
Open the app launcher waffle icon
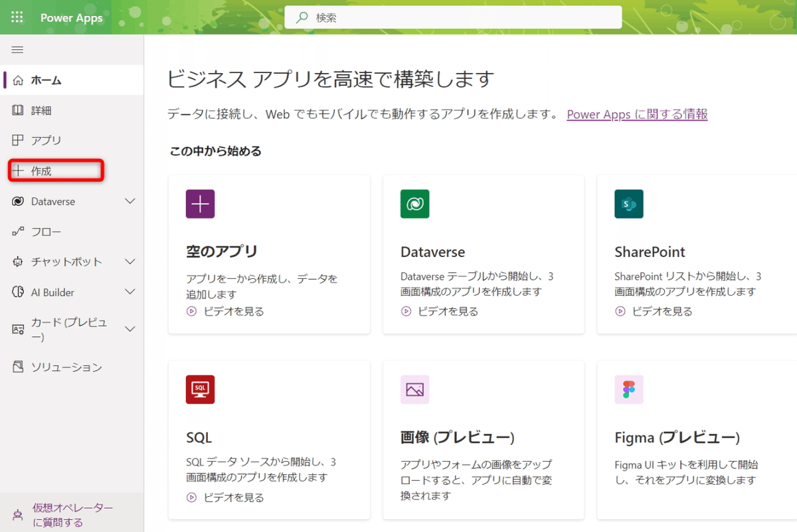pos(17,17)
